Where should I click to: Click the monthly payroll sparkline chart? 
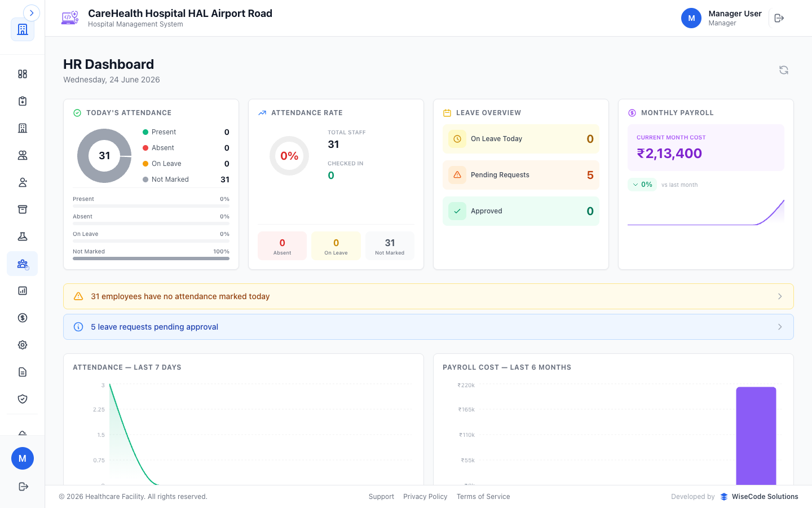706,212
